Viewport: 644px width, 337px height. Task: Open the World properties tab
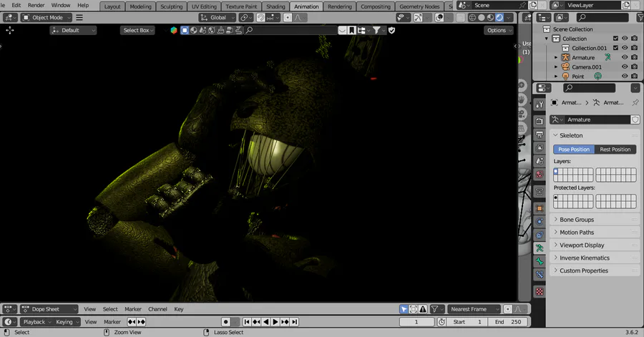tap(540, 175)
